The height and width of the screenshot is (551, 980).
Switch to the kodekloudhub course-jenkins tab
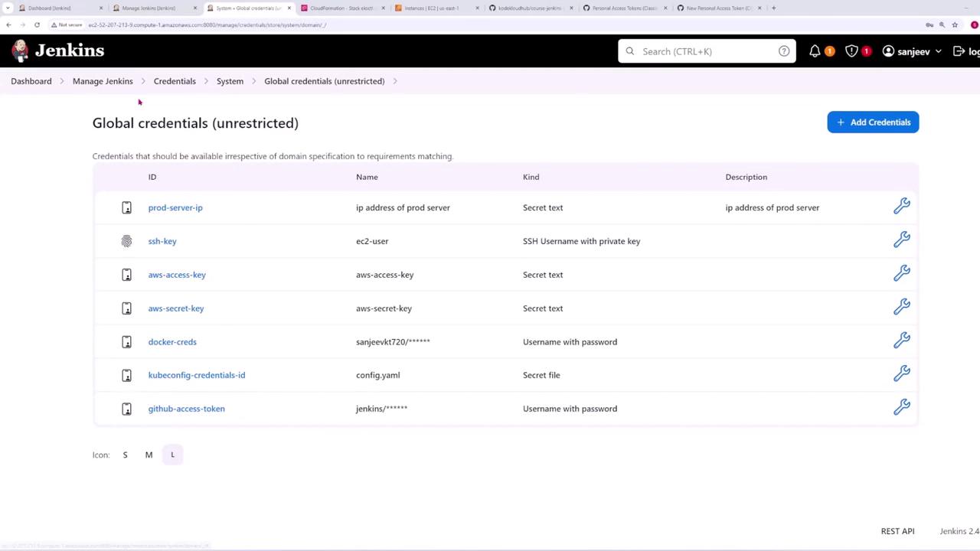530,8
